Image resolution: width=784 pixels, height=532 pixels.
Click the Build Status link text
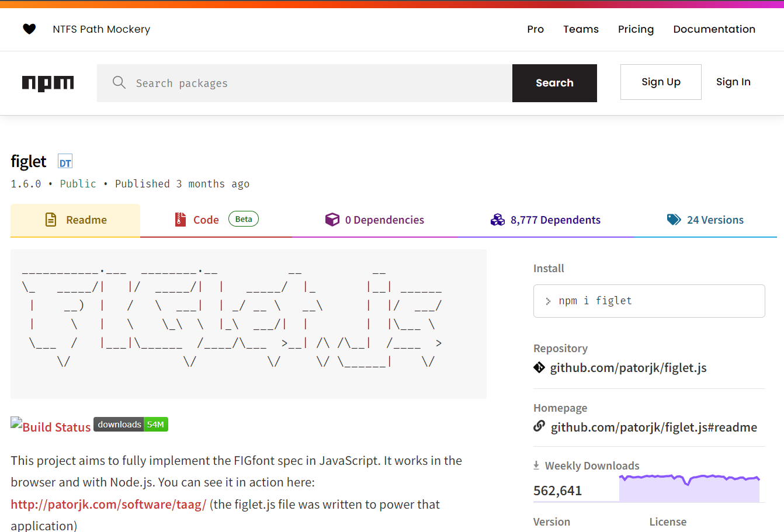click(x=57, y=427)
